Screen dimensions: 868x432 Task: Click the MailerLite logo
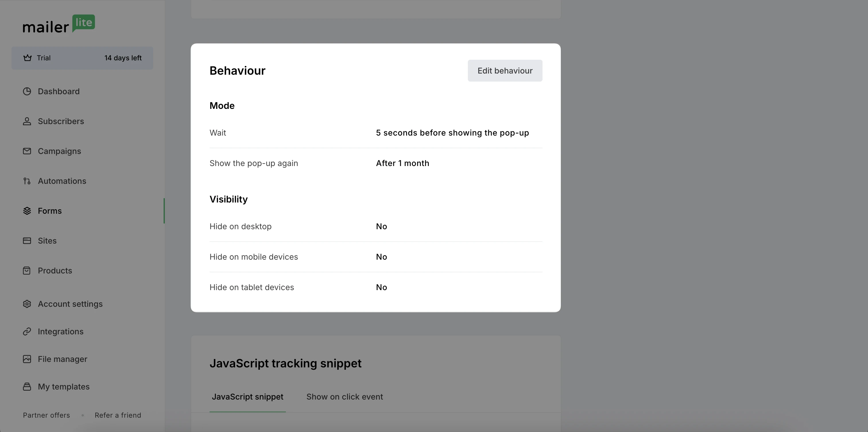coord(59,24)
